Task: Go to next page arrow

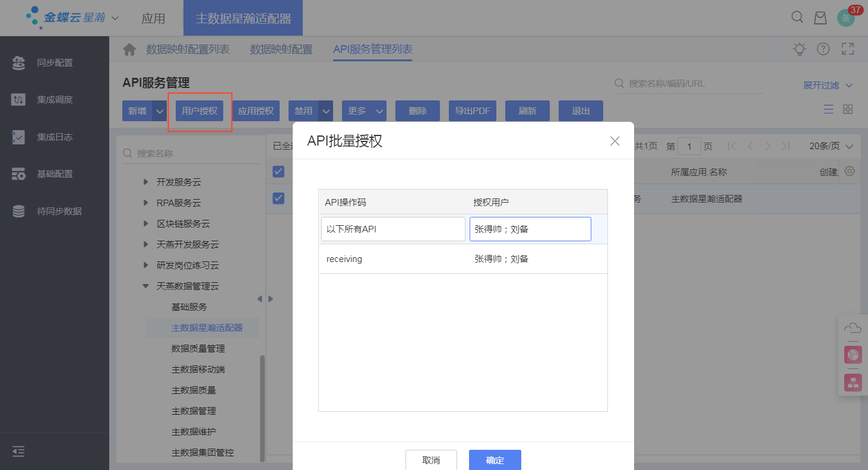Action: point(768,146)
